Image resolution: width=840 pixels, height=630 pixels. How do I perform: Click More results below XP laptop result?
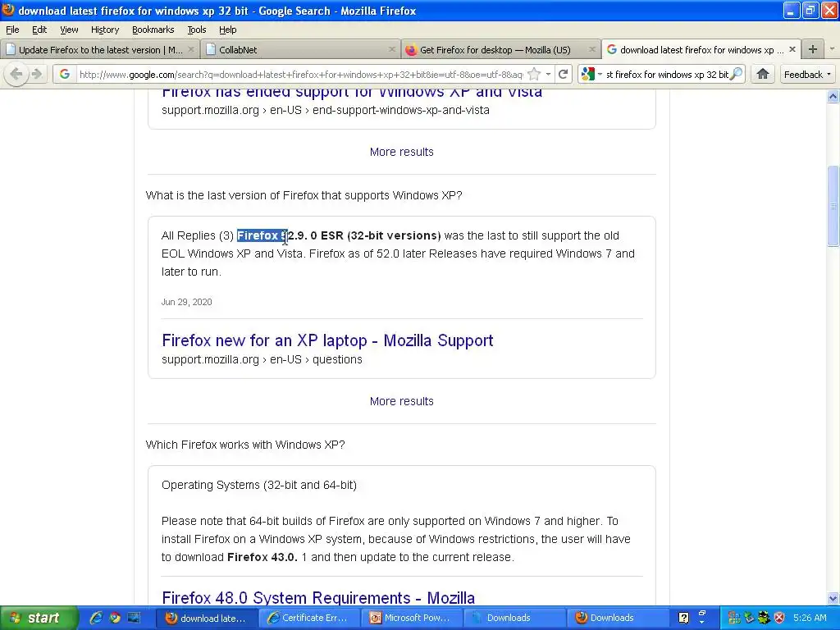pos(401,401)
